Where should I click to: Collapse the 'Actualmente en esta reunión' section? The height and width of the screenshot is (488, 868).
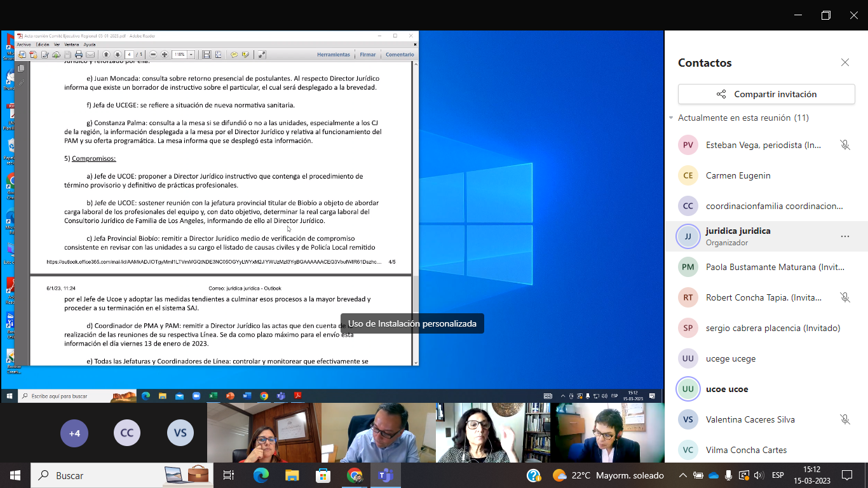(671, 118)
